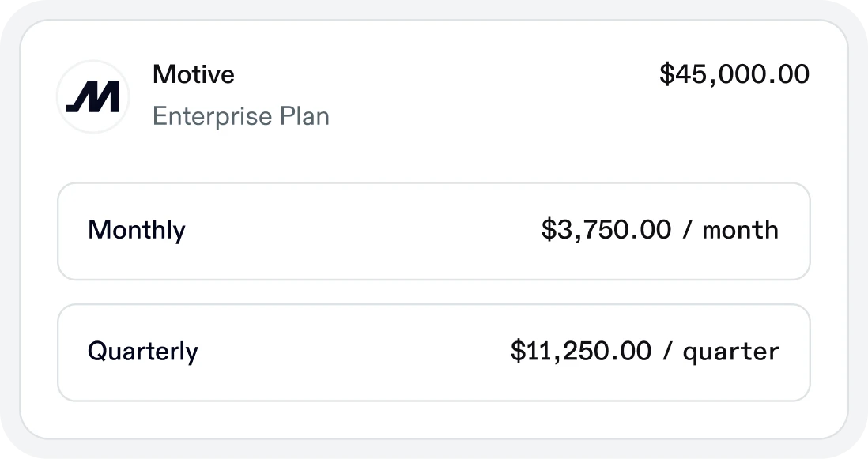Click the "/ month" unit text

pyautogui.click(x=730, y=231)
